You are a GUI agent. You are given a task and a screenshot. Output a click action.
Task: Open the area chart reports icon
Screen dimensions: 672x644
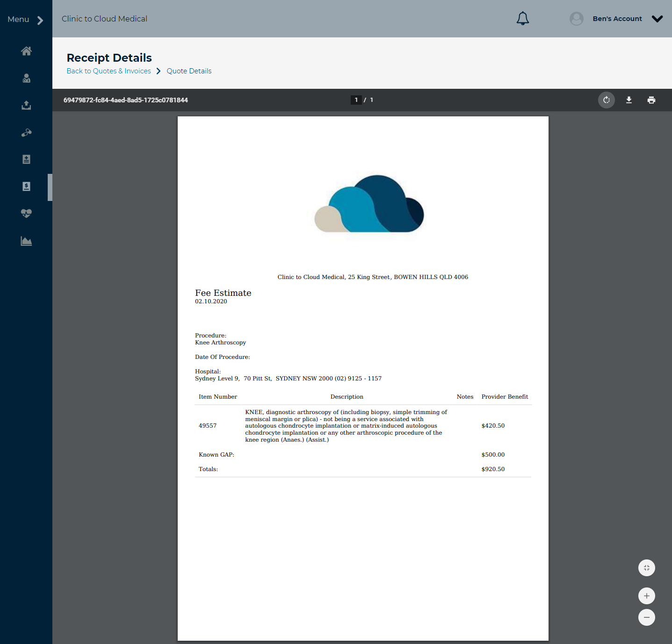pyautogui.click(x=26, y=241)
